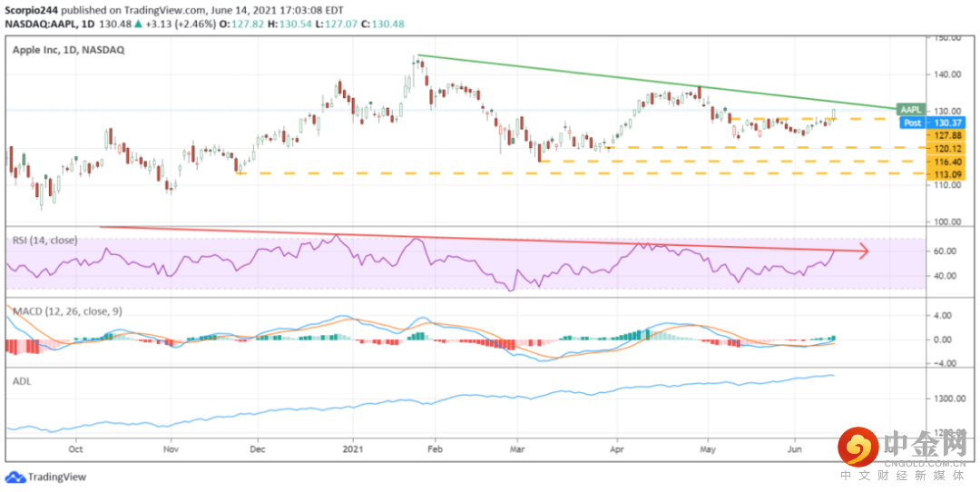This screenshot has width=980, height=492.
Task: Click the MACD 0.00 axis label
Action: (x=943, y=340)
